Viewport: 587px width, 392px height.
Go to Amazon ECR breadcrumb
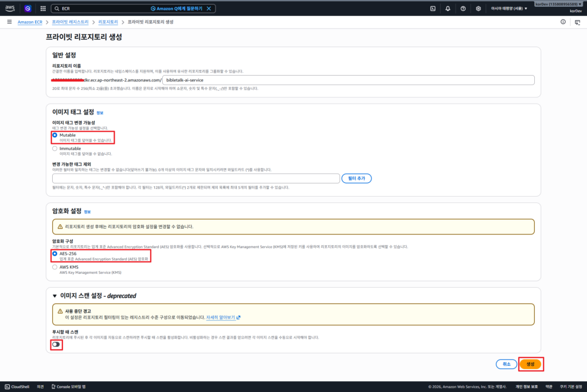tap(30, 22)
